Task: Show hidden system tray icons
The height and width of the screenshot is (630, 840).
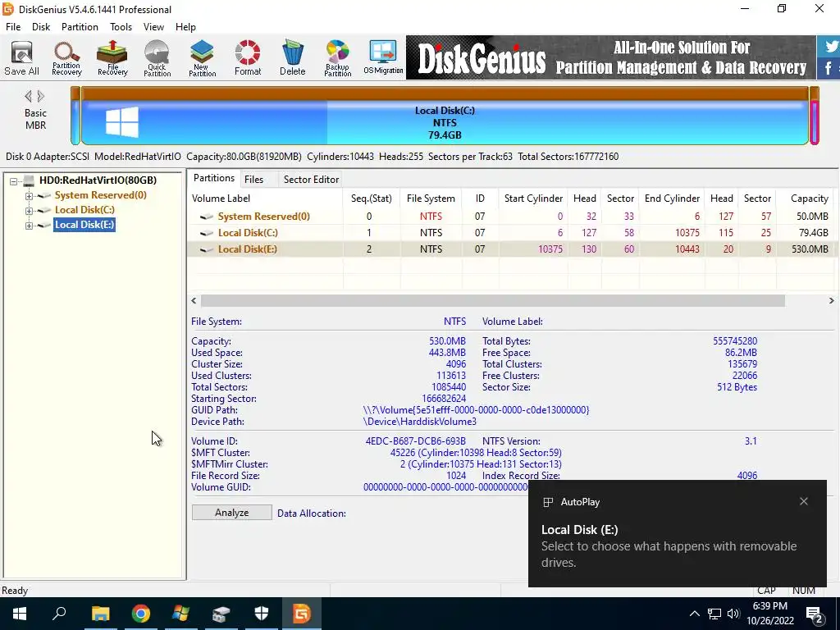Action: pos(694,614)
